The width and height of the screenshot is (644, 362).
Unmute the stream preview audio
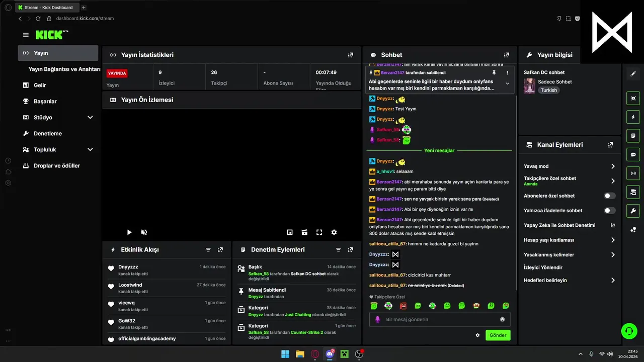click(144, 232)
